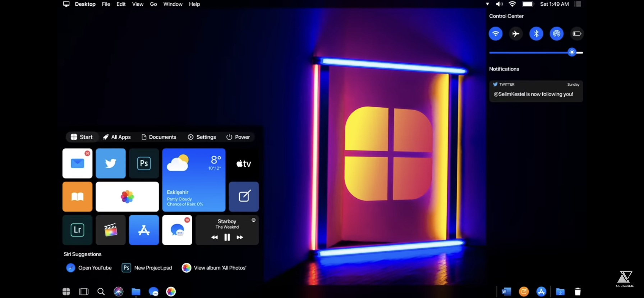644x298 pixels.
Task: Toggle the Control Center list icon in menu bar
Action: [x=578, y=4]
